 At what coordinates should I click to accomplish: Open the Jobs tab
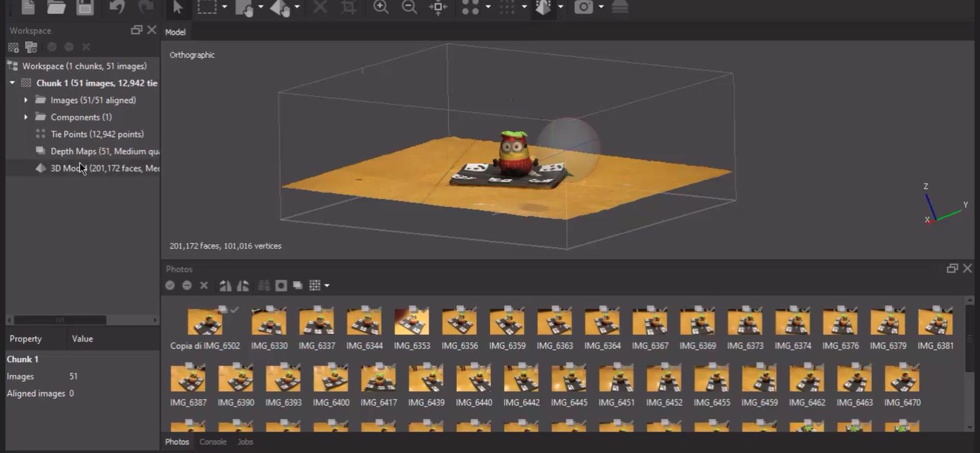(x=245, y=441)
